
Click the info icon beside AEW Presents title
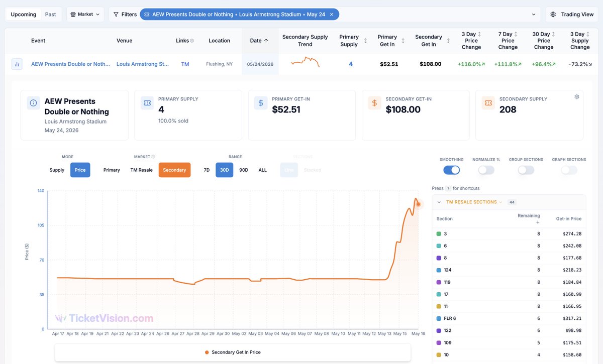click(x=33, y=103)
